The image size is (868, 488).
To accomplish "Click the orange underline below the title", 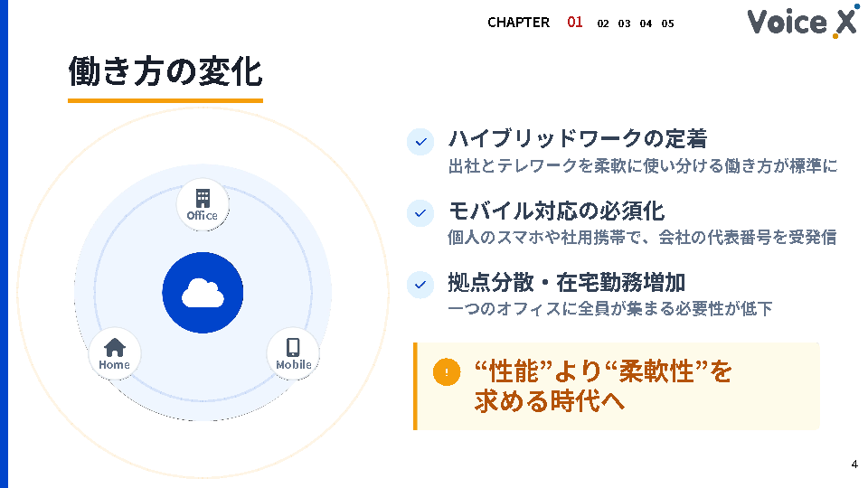I will pos(165,100).
